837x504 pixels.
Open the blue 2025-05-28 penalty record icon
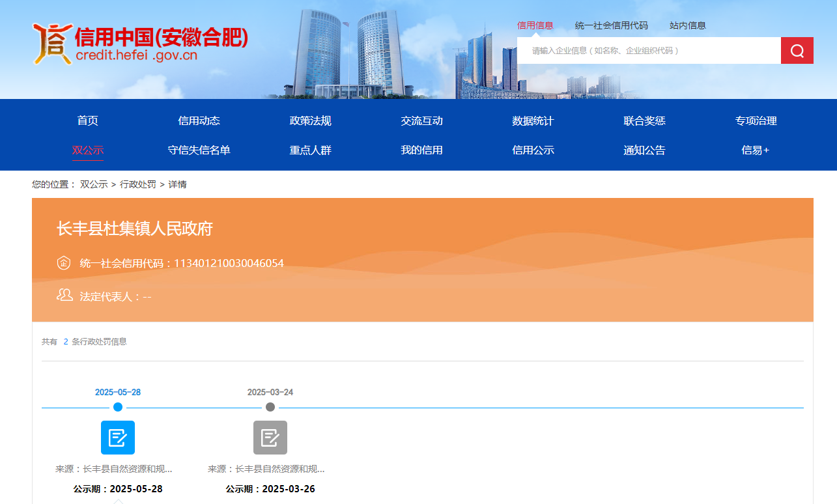[118, 438]
